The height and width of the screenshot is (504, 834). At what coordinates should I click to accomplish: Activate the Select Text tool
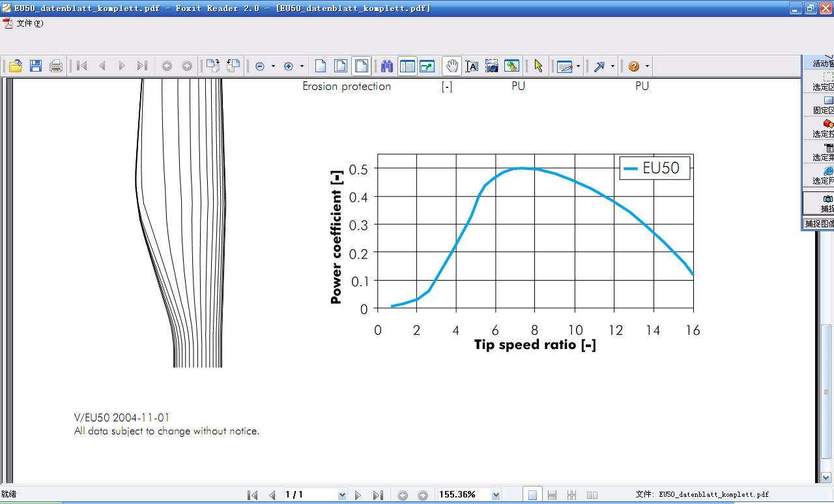pos(472,66)
